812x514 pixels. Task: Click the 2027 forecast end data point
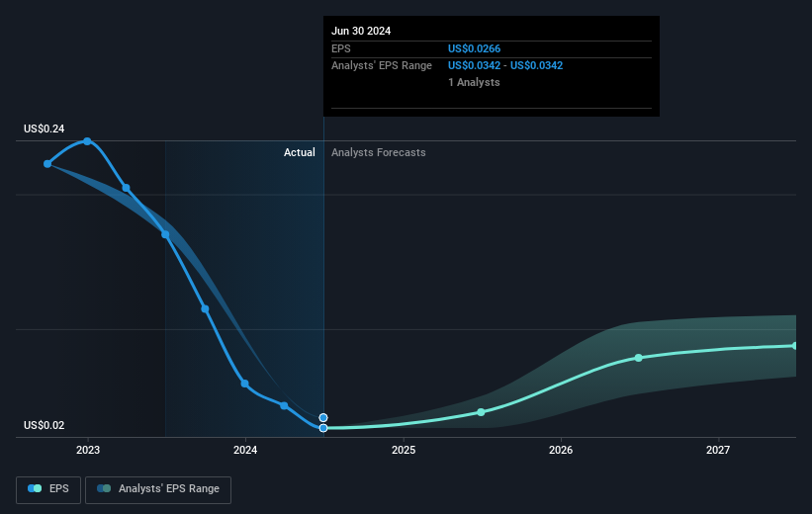[795, 346]
